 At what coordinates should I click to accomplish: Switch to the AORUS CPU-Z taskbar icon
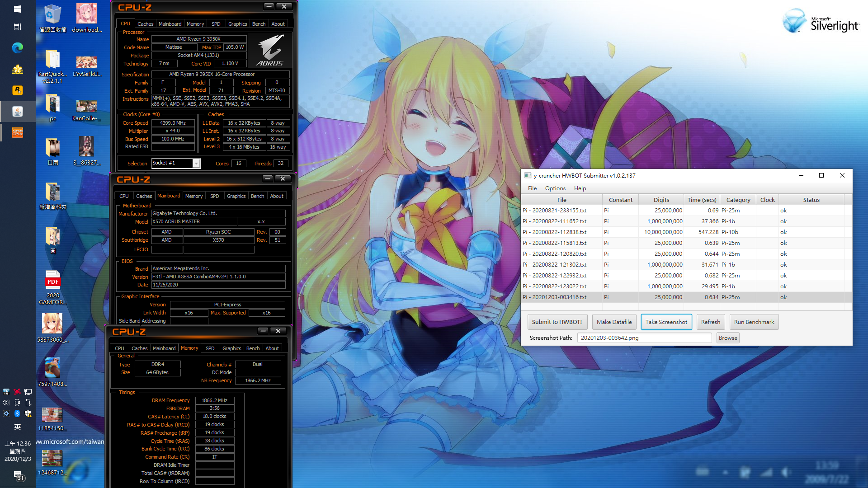coord(18,133)
